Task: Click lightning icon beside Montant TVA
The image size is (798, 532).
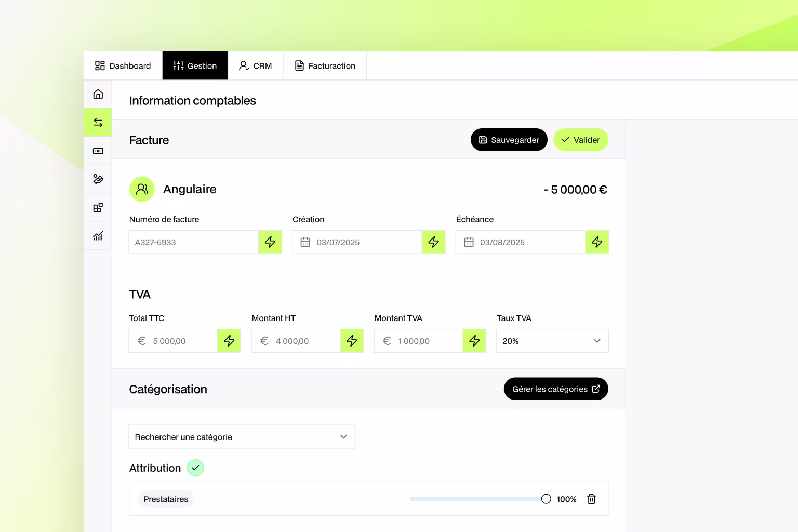Action: 474,341
